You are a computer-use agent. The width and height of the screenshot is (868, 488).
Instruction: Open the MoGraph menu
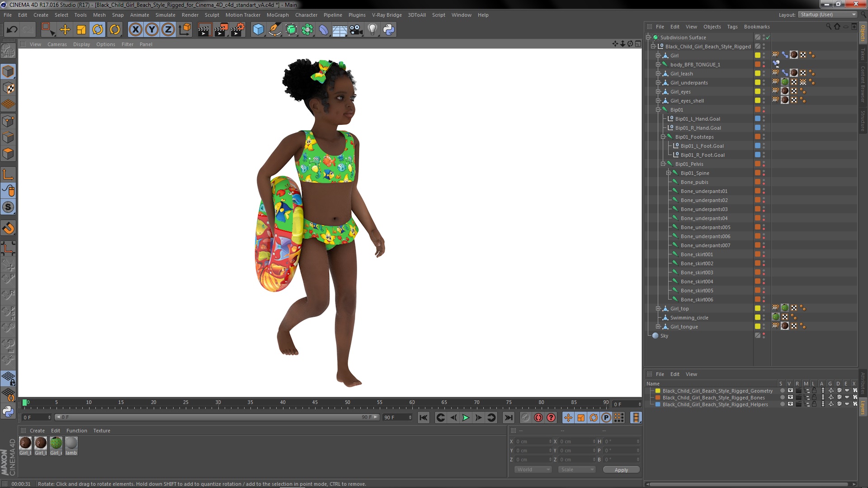coord(277,15)
